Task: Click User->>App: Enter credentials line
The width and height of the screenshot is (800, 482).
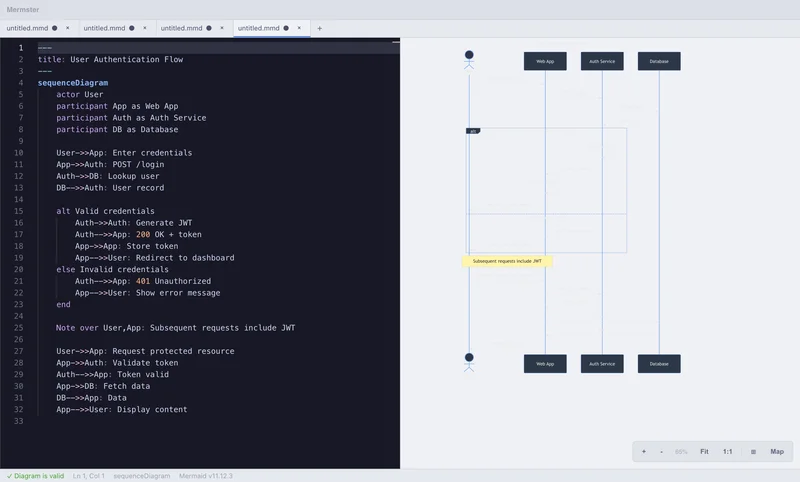Action: [124, 153]
